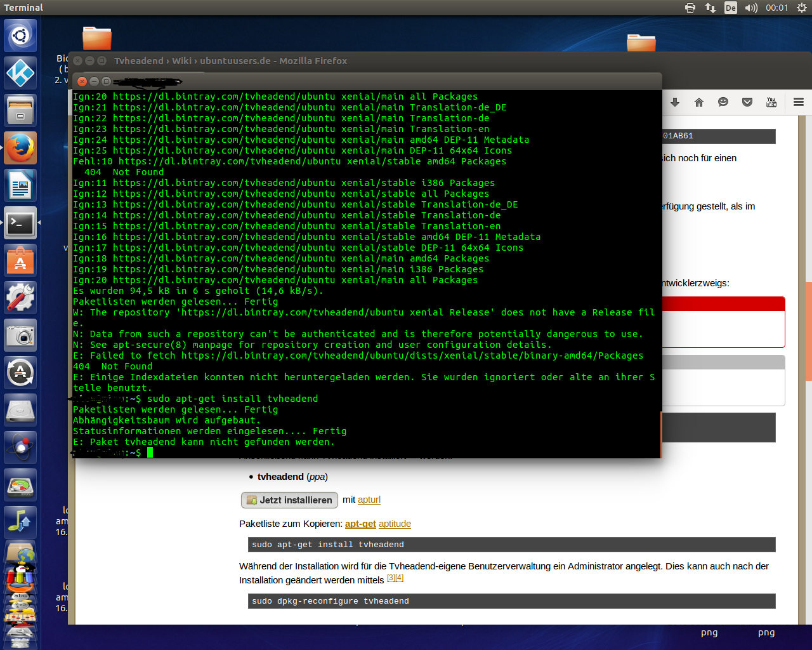812x650 pixels.
Task: Select the aptitude package list link
Action: pyautogui.click(x=395, y=524)
